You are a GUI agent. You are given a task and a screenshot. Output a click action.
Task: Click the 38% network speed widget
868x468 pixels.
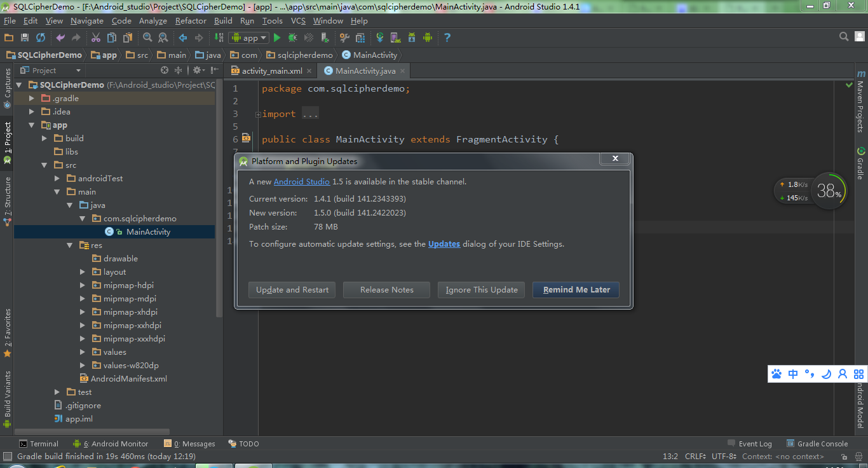829,190
